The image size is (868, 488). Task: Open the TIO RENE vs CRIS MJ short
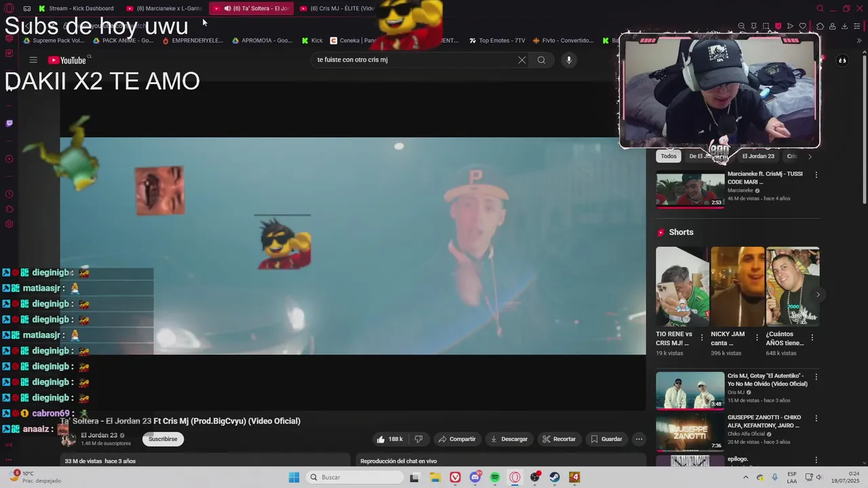pos(683,286)
